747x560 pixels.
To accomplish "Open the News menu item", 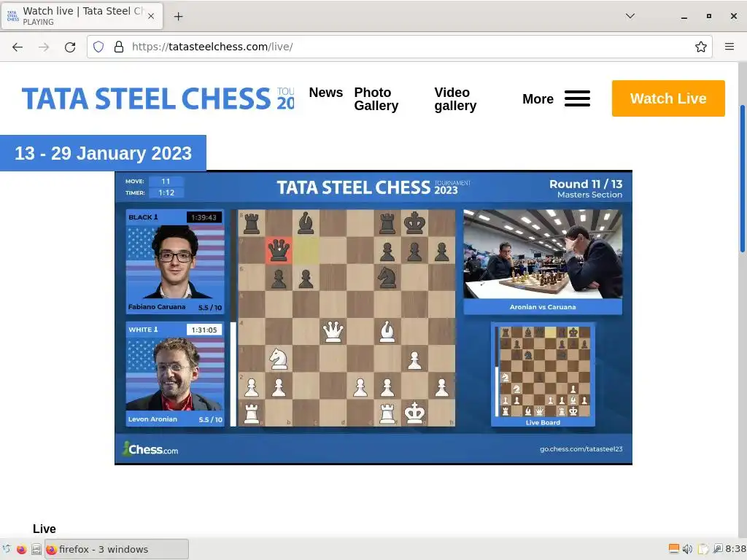I will click(x=326, y=93).
